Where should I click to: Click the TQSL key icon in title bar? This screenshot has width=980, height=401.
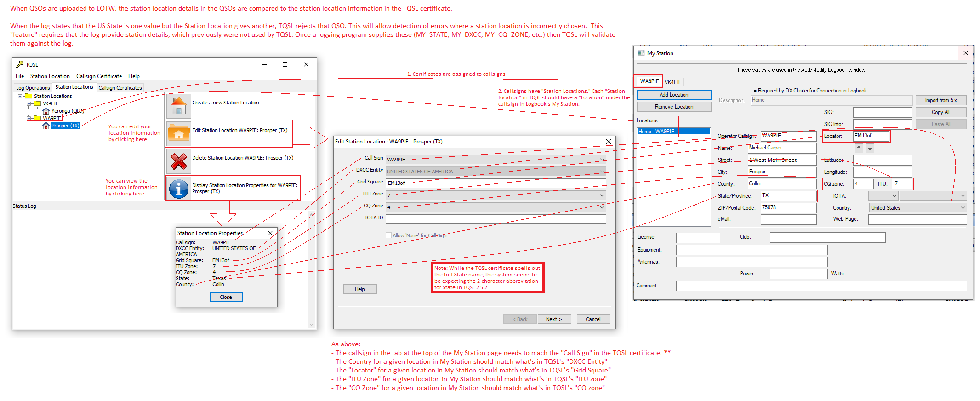[20, 64]
